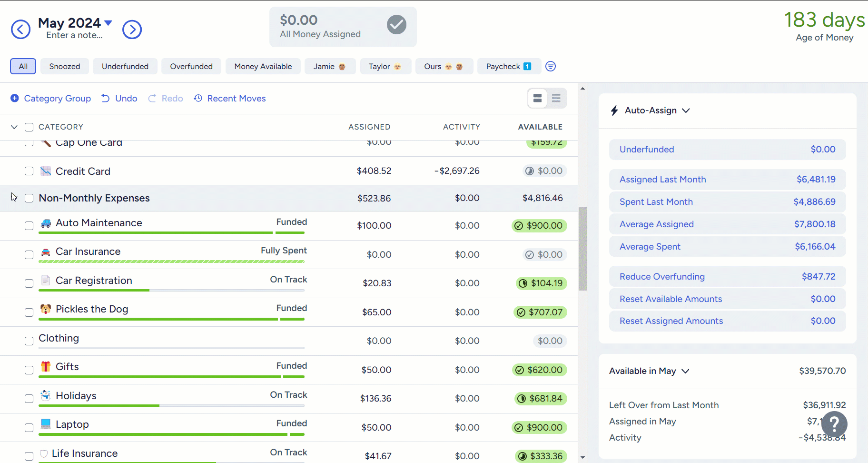This screenshot has width=868, height=463.
Task: Expand the Auto-Assign dropdown chevron
Action: pos(686,111)
